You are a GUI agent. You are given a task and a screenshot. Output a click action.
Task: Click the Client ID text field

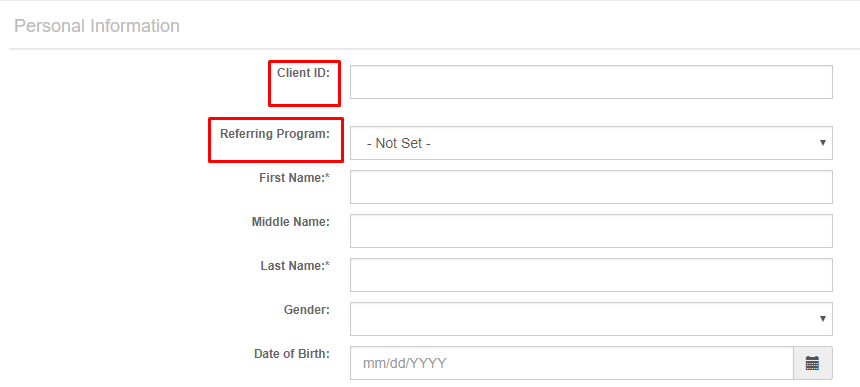pos(591,82)
